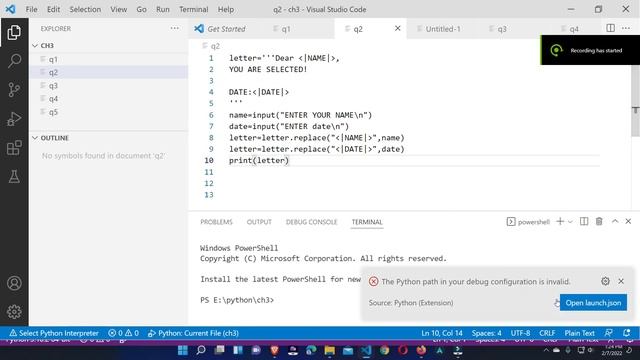This screenshot has height=360, width=640.
Task: Open the Source Control view
Action: tap(14, 89)
